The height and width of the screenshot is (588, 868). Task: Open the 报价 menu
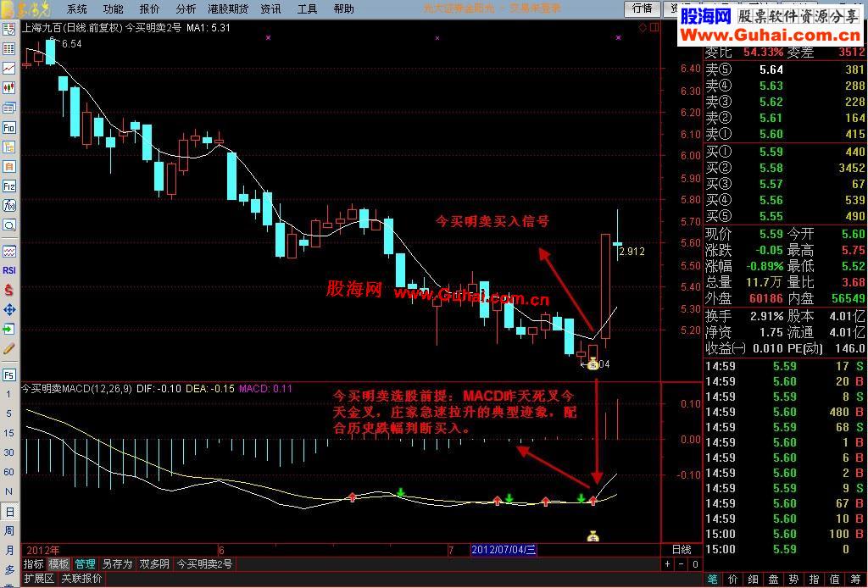coord(149,8)
